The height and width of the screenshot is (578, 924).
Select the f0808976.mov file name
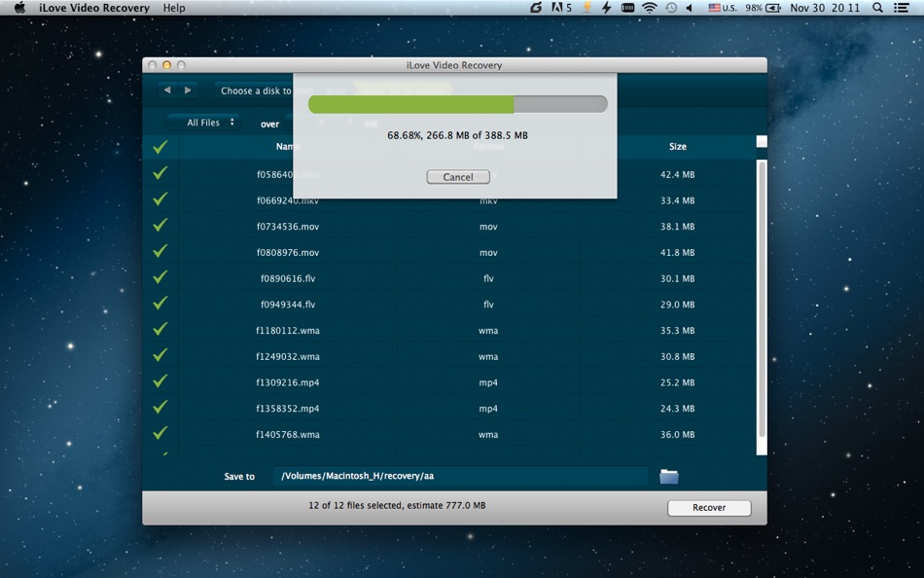(x=288, y=252)
